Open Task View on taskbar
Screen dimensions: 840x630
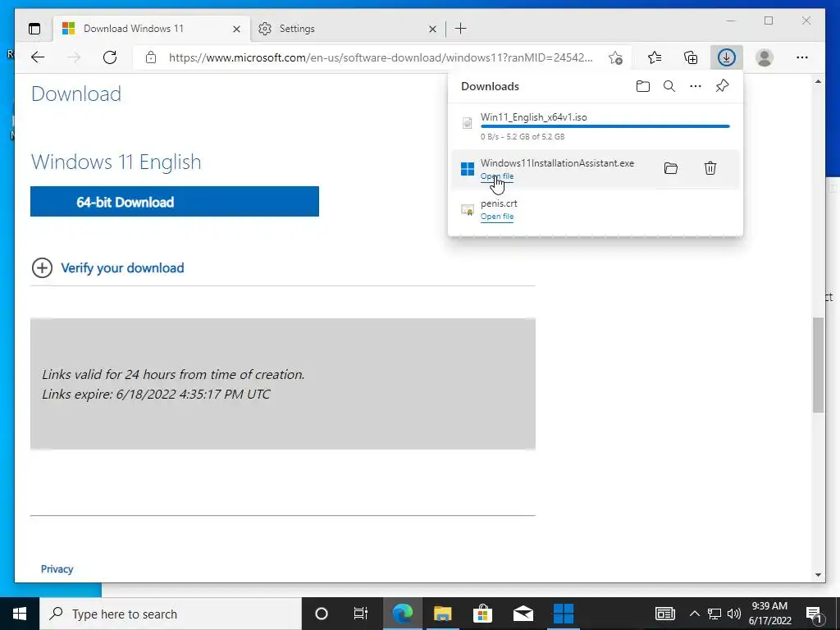coord(361,614)
